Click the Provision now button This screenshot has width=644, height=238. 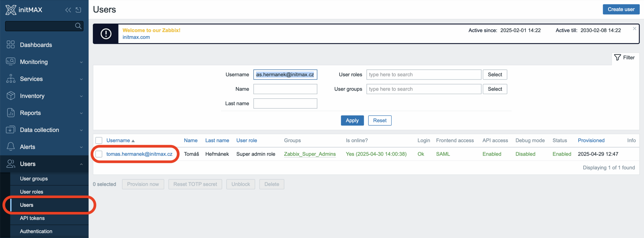tap(143, 184)
